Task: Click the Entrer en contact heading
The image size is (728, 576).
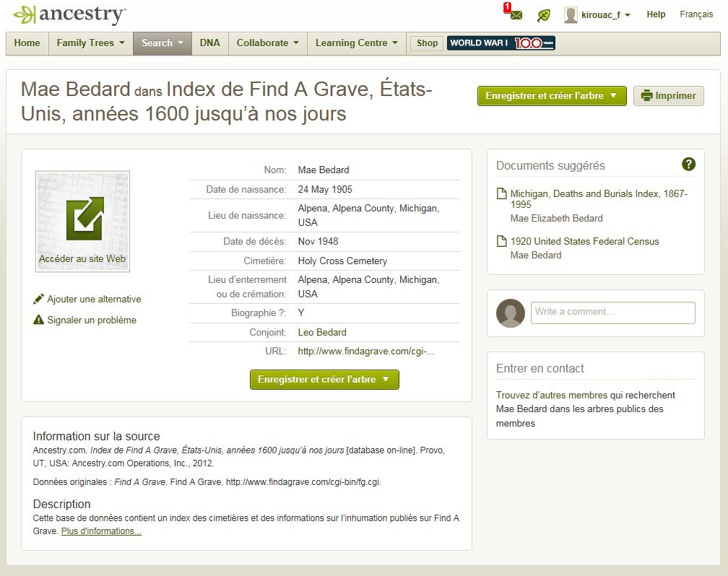Action: [x=539, y=368]
